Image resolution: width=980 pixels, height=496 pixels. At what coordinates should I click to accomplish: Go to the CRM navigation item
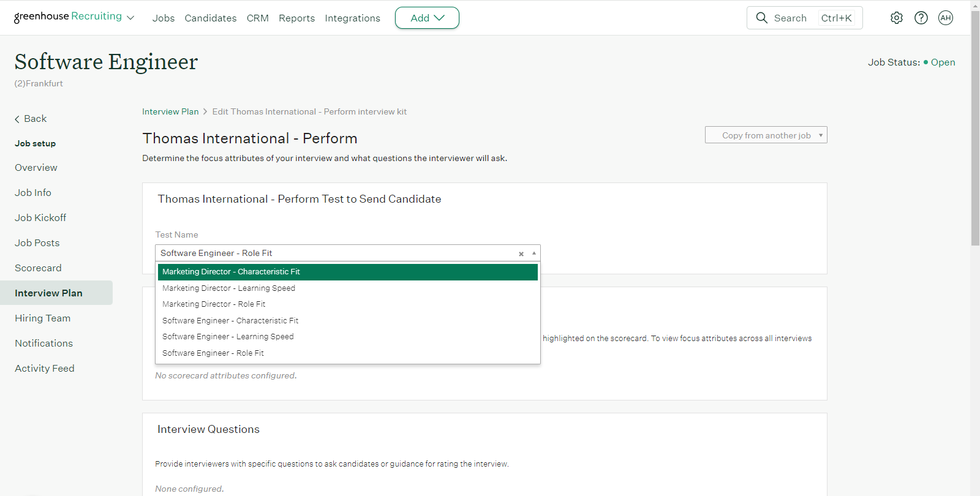(x=258, y=18)
